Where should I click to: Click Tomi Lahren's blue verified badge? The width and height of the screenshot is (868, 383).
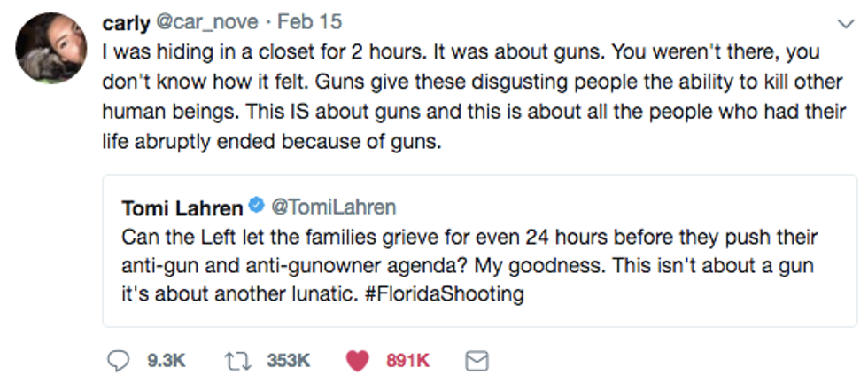point(256,207)
